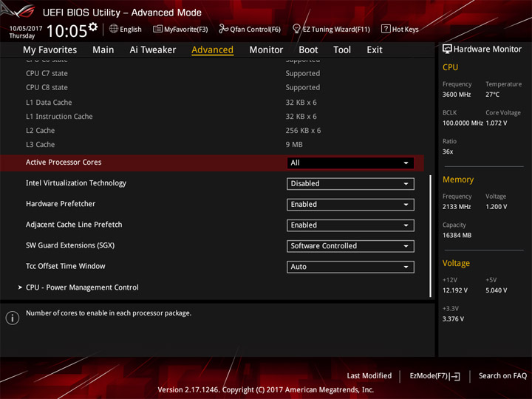Click the 9 MB value
Screen dimensions: 532x399
click(x=294, y=145)
